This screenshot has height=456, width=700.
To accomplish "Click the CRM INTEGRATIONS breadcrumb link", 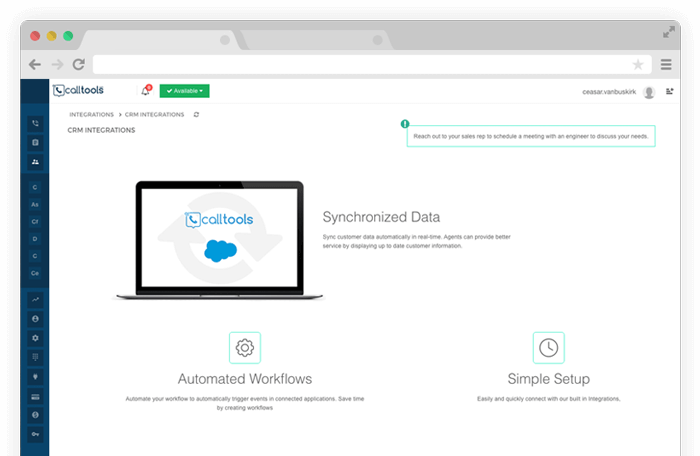I will point(154,115).
